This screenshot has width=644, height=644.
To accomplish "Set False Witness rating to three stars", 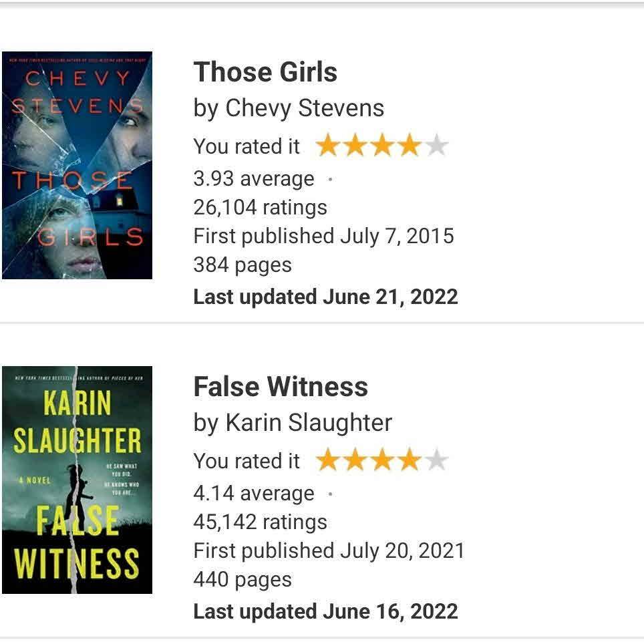I will coord(382,460).
